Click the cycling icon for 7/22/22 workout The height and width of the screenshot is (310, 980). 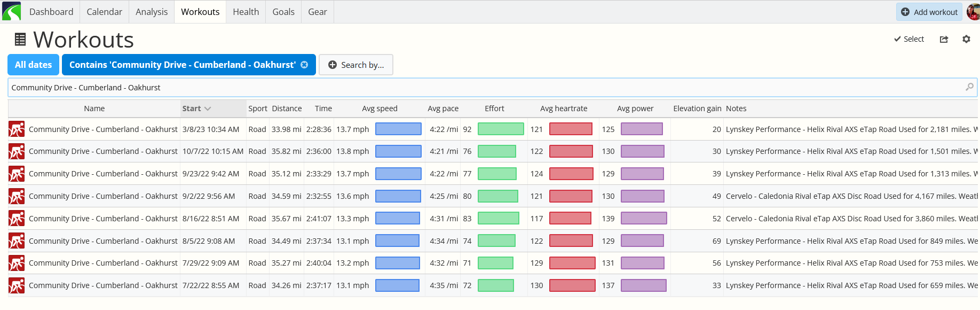[17, 285]
